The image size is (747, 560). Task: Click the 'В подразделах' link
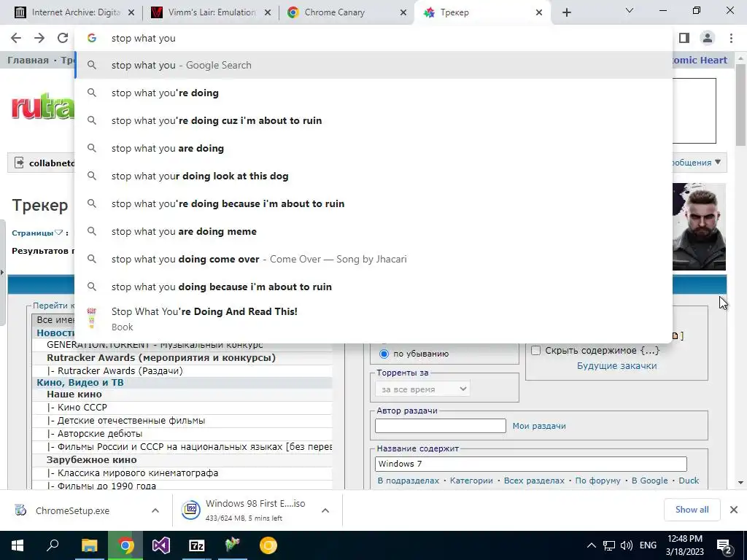coord(409,481)
